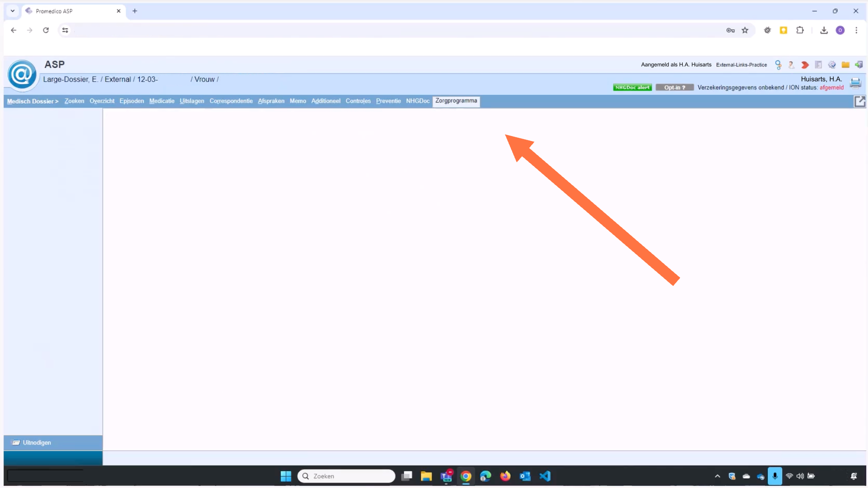Open the yellow folder icon in header
868x488 pixels.
click(845, 65)
